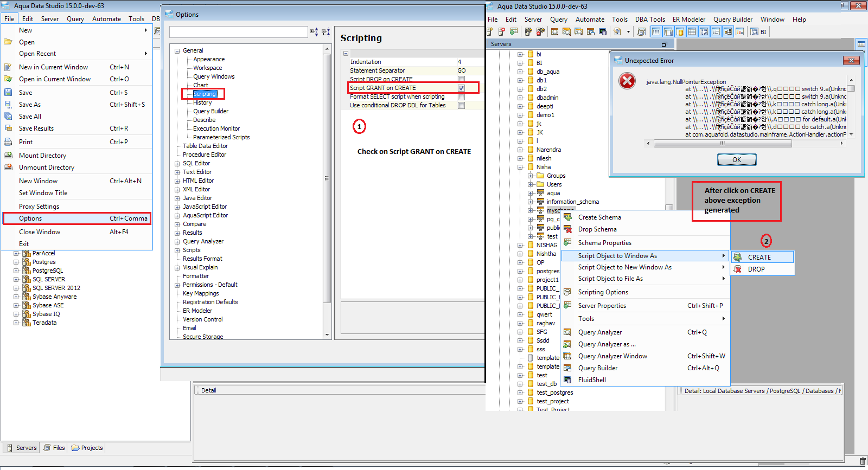Screen dimensions: 868x470
Task: Click the third magnifier query window icon
Action: point(578,32)
